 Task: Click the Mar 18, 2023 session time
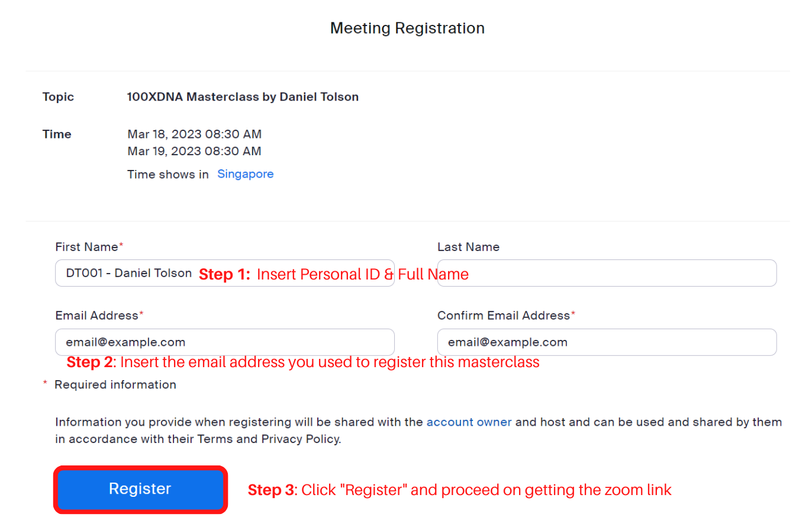click(x=194, y=134)
